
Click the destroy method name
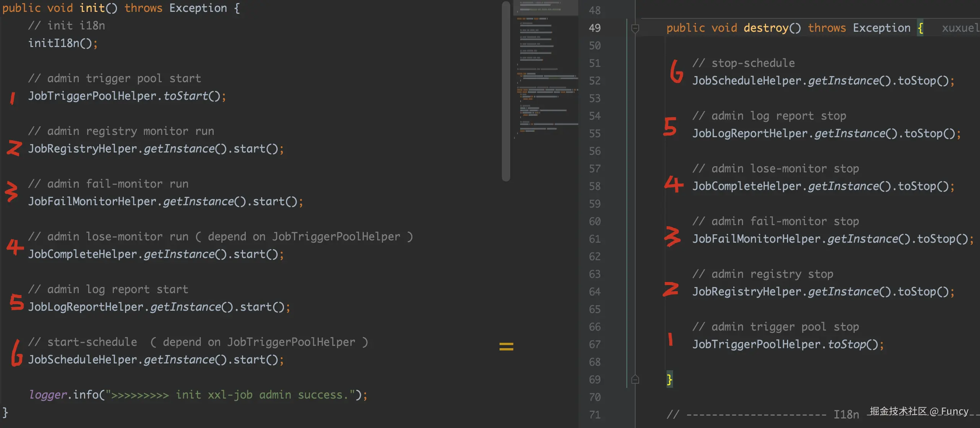pos(766,28)
